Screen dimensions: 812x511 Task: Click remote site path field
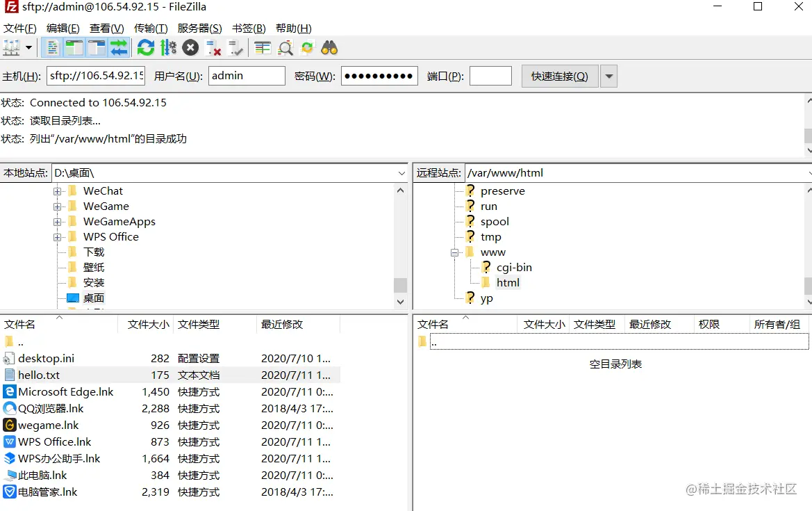[x=636, y=173]
